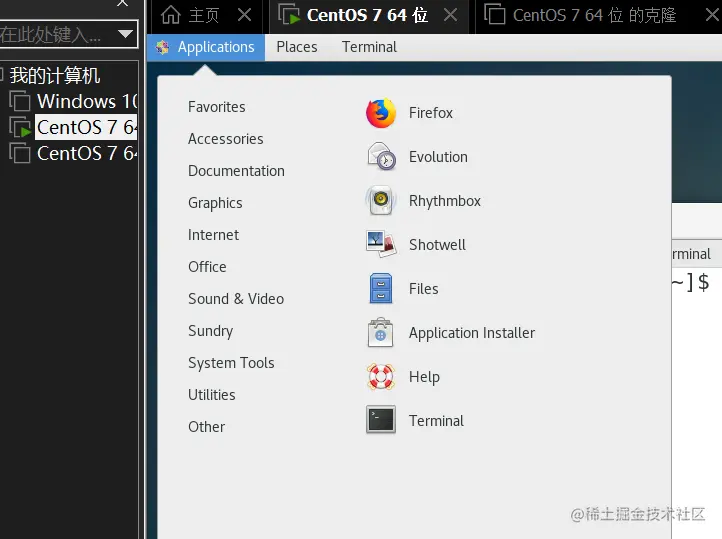This screenshot has width=722, height=539.
Task: Select the Sundry category
Action: (210, 331)
